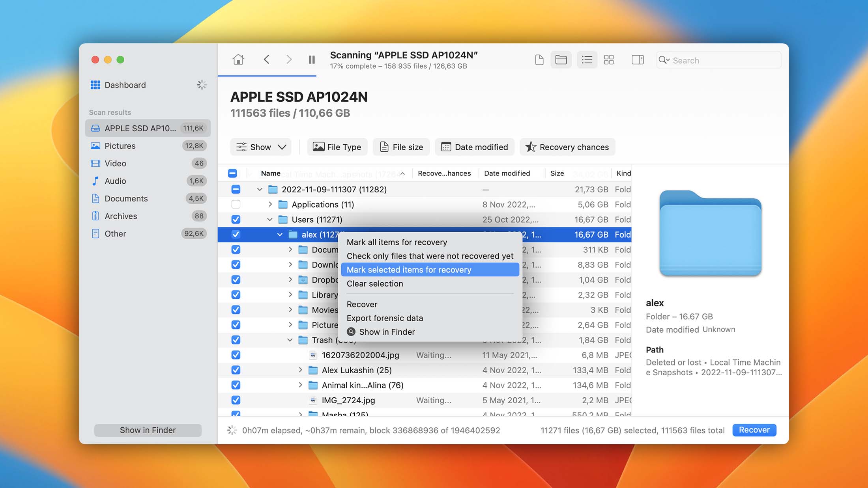Choose Recover in context menu
Screen dimensions: 868x488
click(430, 304)
